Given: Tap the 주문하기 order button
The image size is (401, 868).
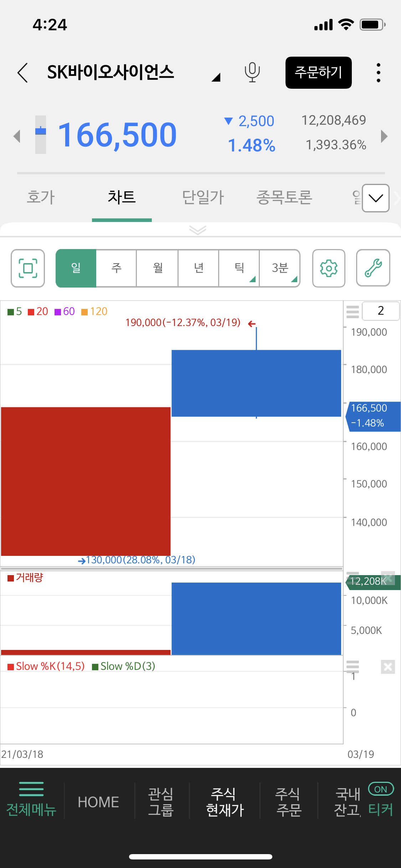Looking at the screenshot, I should click(x=318, y=72).
